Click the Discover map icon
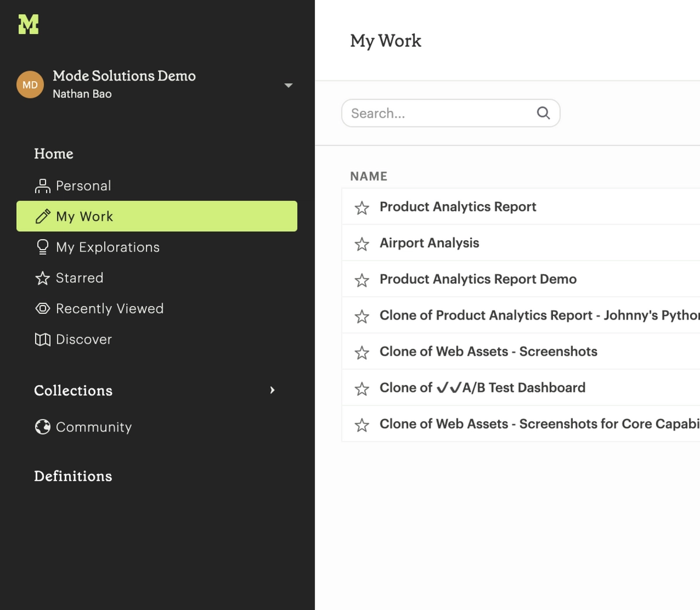This screenshot has width=700, height=610. (43, 339)
